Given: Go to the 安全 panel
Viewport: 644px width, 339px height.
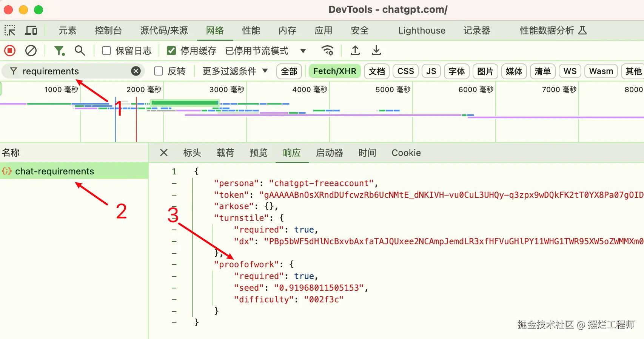Looking at the screenshot, I should pos(360,30).
